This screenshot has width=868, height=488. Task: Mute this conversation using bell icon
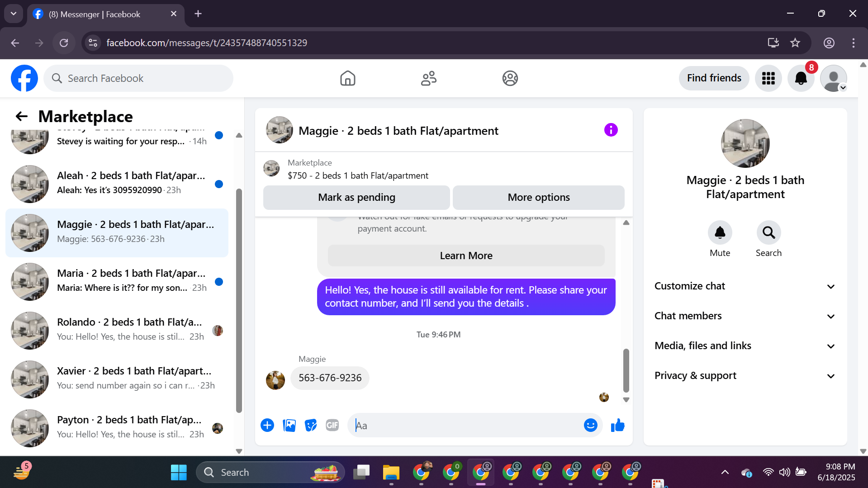[x=720, y=232]
